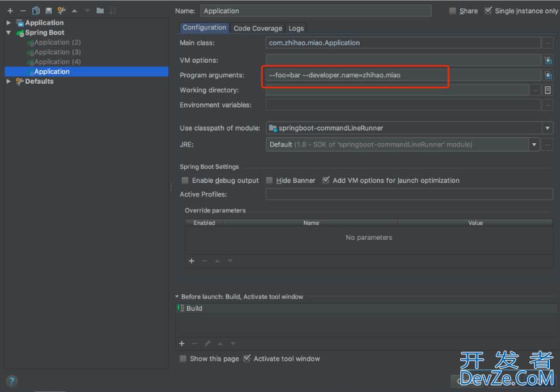Check the Hide Banner option
The width and height of the screenshot is (560, 392).
point(269,180)
